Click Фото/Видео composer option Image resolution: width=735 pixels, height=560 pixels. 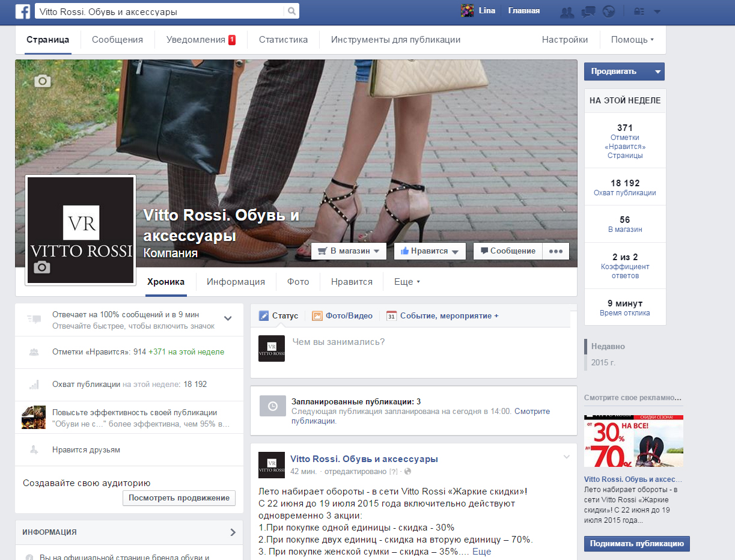(x=342, y=315)
